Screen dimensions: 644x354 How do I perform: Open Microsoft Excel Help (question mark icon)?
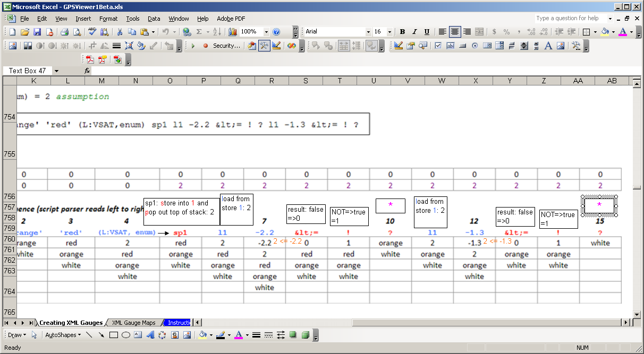[276, 32]
